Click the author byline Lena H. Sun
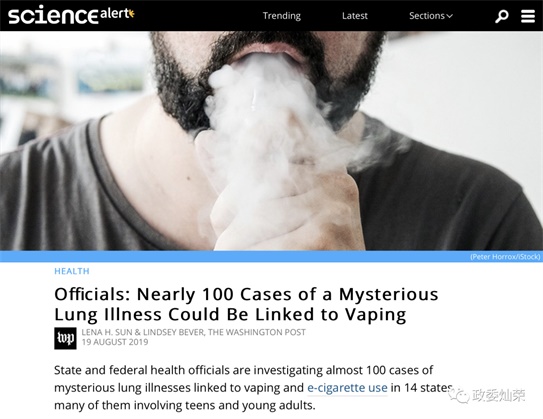Viewport: 543px width, 419px height. point(107,332)
